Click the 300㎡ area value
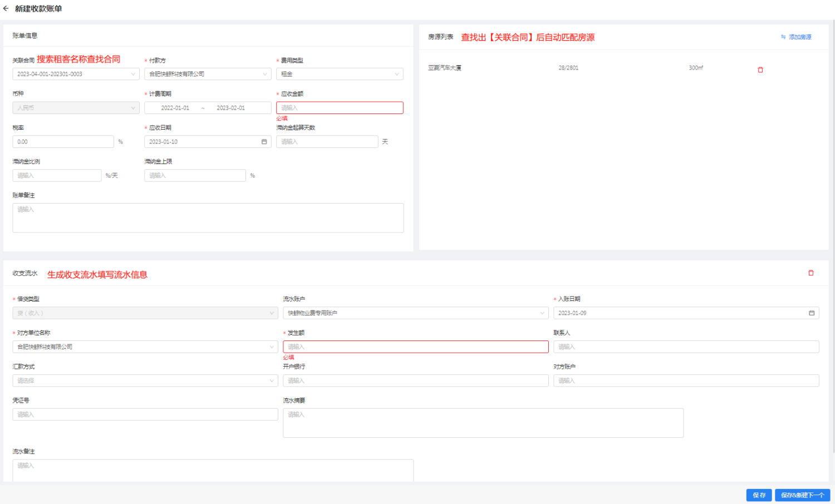The width and height of the screenshot is (835, 504). pyautogui.click(x=696, y=68)
